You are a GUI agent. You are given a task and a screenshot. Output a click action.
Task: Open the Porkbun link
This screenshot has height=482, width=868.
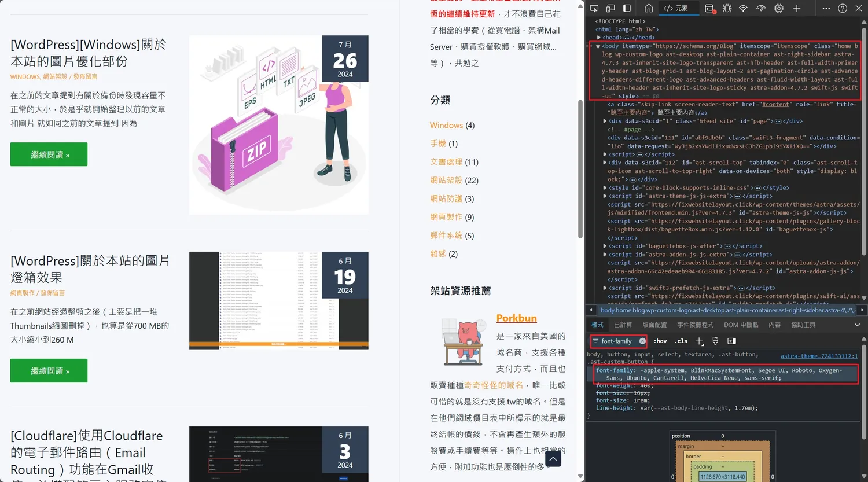pos(516,318)
